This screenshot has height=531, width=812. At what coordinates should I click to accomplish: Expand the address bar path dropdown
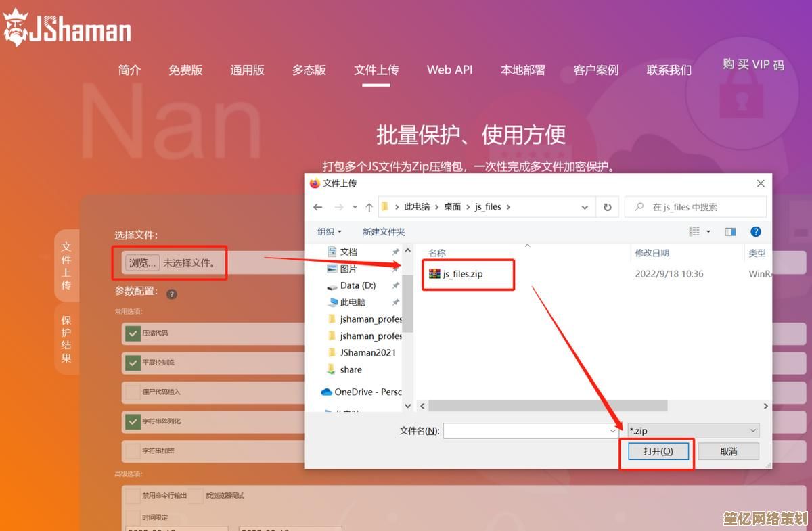(x=585, y=207)
